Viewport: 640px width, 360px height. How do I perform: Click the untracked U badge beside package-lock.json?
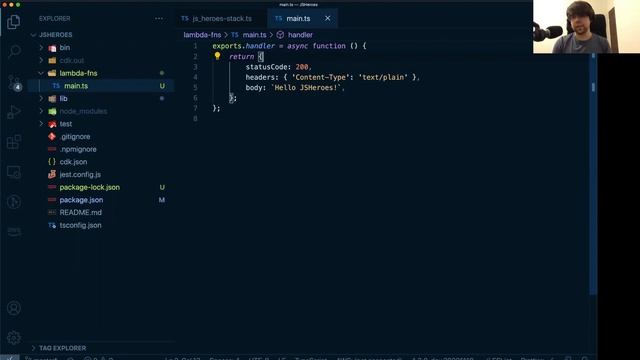162,187
